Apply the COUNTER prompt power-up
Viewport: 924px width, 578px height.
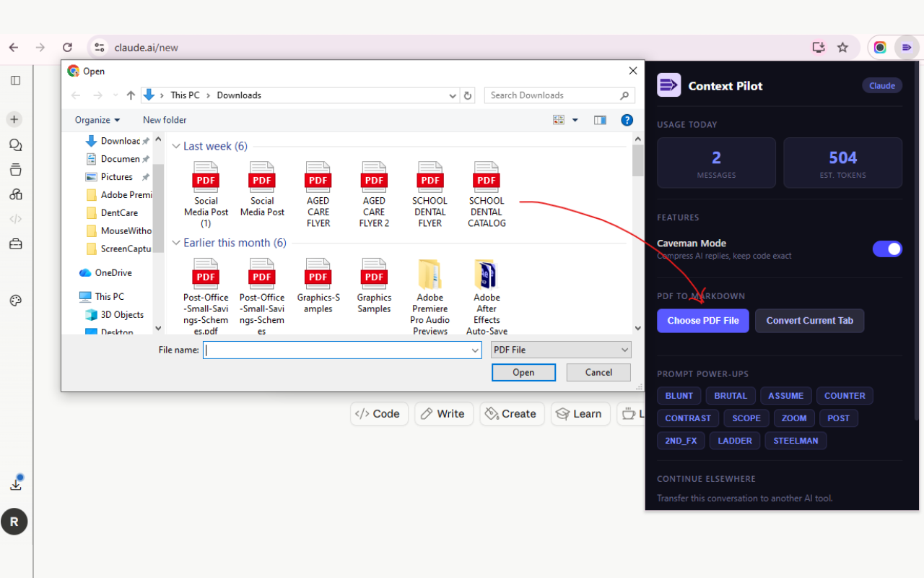[845, 396]
